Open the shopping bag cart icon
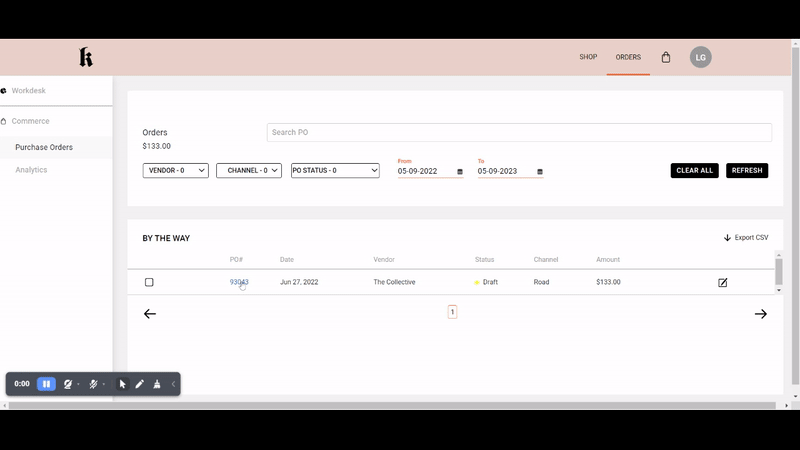800x450 pixels. 666,57
